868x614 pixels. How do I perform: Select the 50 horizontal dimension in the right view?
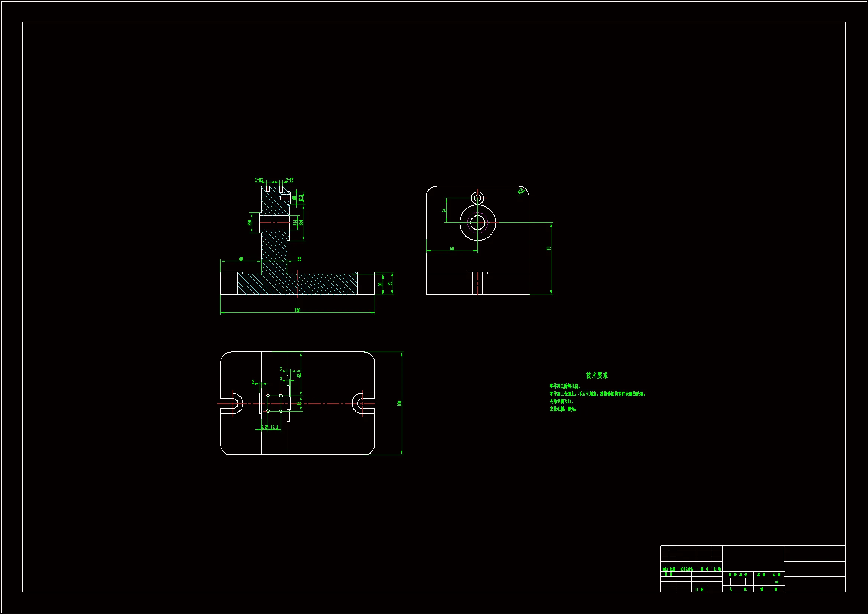coord(452,248)
